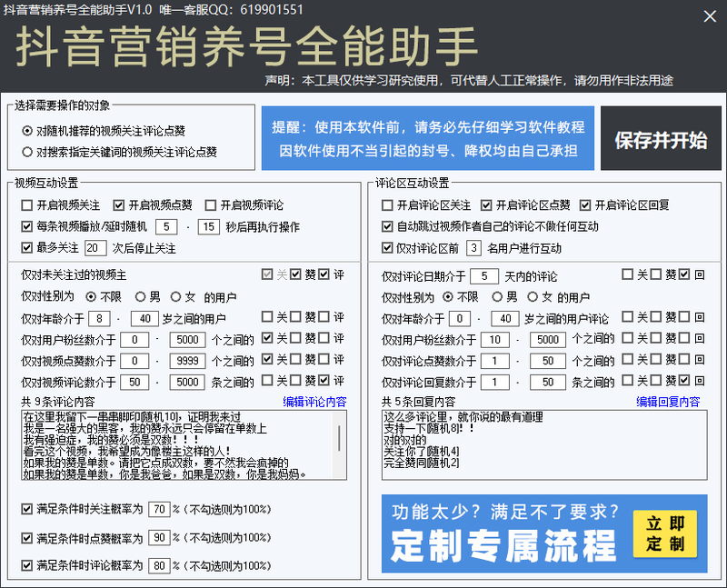Enable the 开启视频评论 checkbox
Screen dimensions: 727x588
(211, 205)
